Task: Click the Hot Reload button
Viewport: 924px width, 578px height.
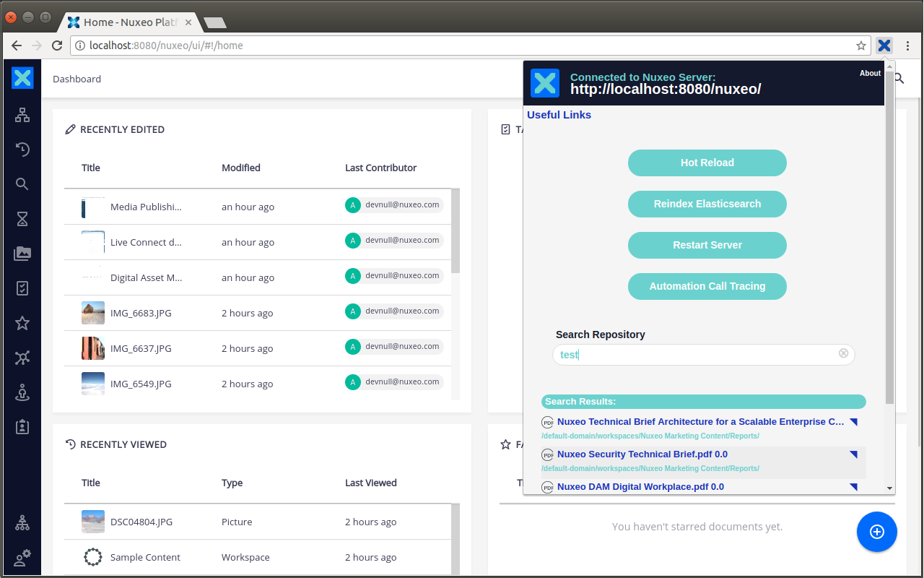Action: [x=707, y=163]
